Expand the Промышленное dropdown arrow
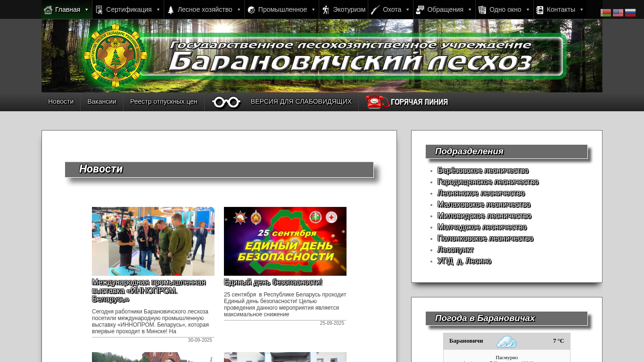The height and width of the screenshot is (362, 644). point(314,9)
